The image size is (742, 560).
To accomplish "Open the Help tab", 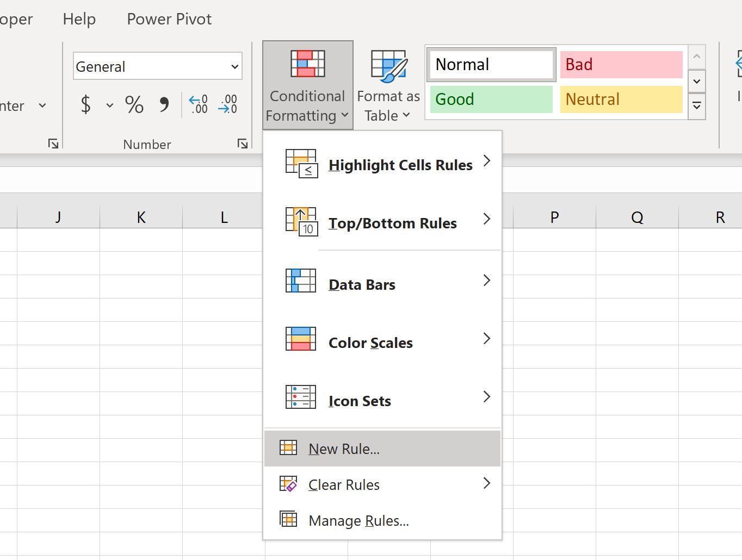I will pos(79,19).
